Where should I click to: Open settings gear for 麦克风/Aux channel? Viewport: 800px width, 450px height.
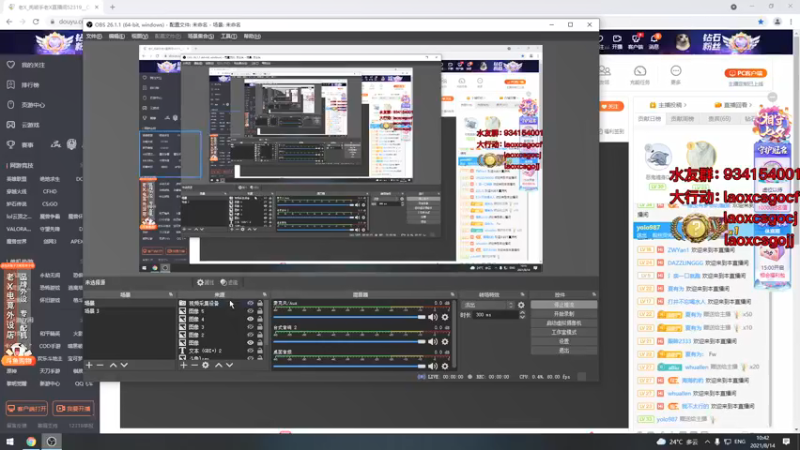[445, 317]
